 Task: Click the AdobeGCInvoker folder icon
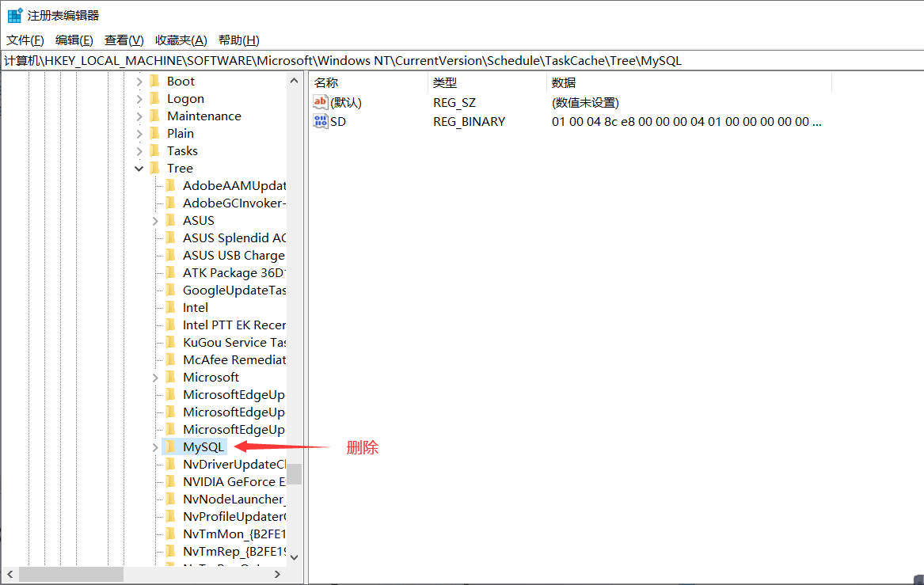[171, 203]
